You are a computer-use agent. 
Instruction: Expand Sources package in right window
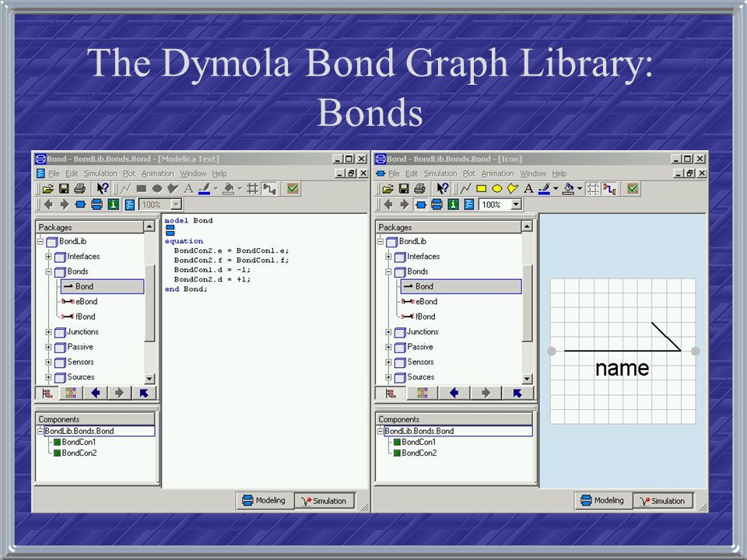(x=388, y=378)
